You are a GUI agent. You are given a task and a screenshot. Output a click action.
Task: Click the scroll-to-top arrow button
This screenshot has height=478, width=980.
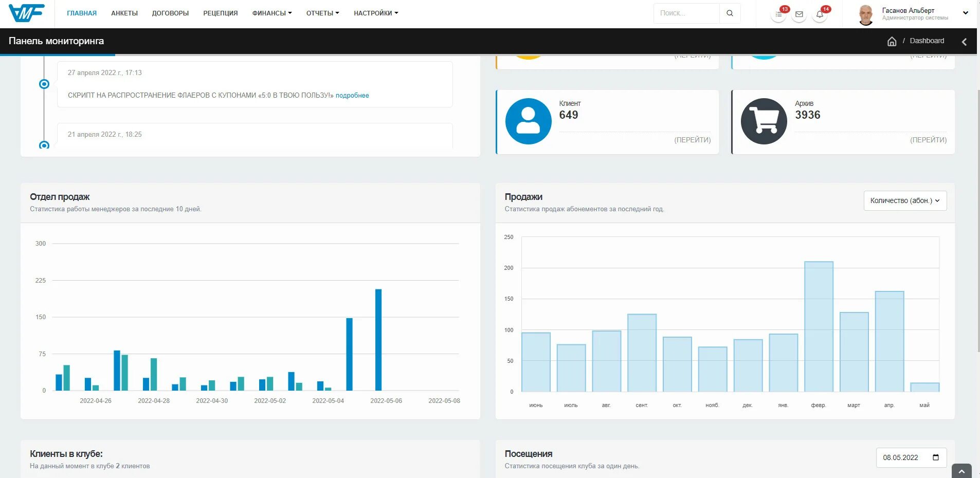click(x=961, y=471)
